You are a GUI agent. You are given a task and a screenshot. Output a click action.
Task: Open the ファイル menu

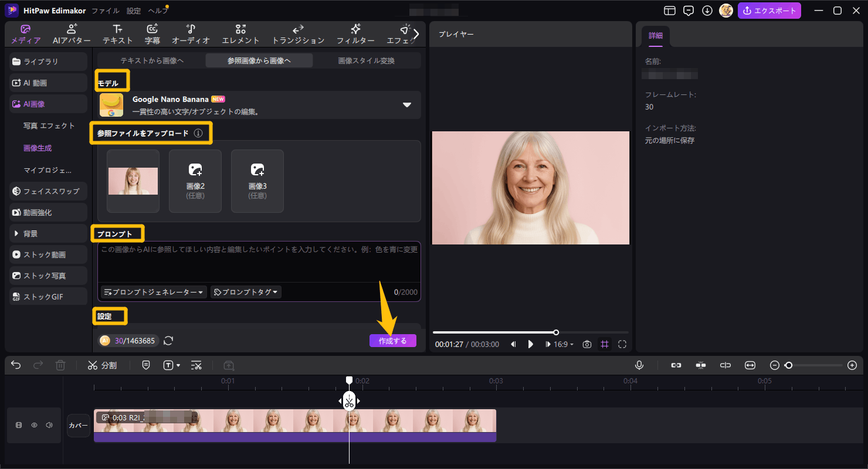[106, 11]
